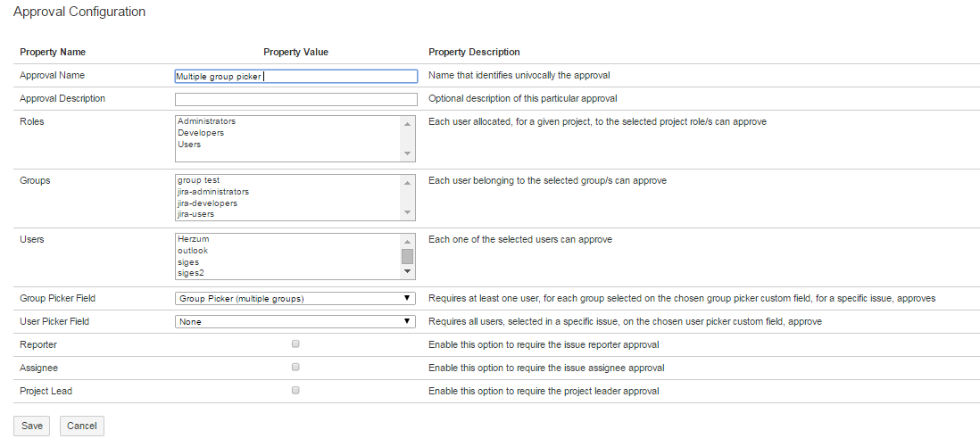
Task: Expand the User Picker Field dropdown
Action: (x=295, y=321)
